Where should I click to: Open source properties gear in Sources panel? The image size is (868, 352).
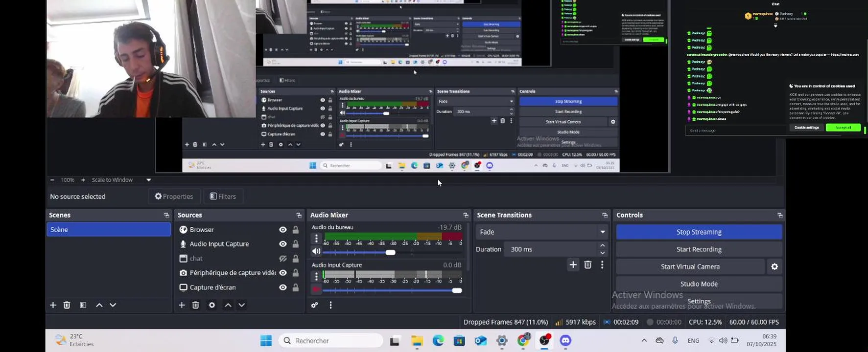coord(212,305)
